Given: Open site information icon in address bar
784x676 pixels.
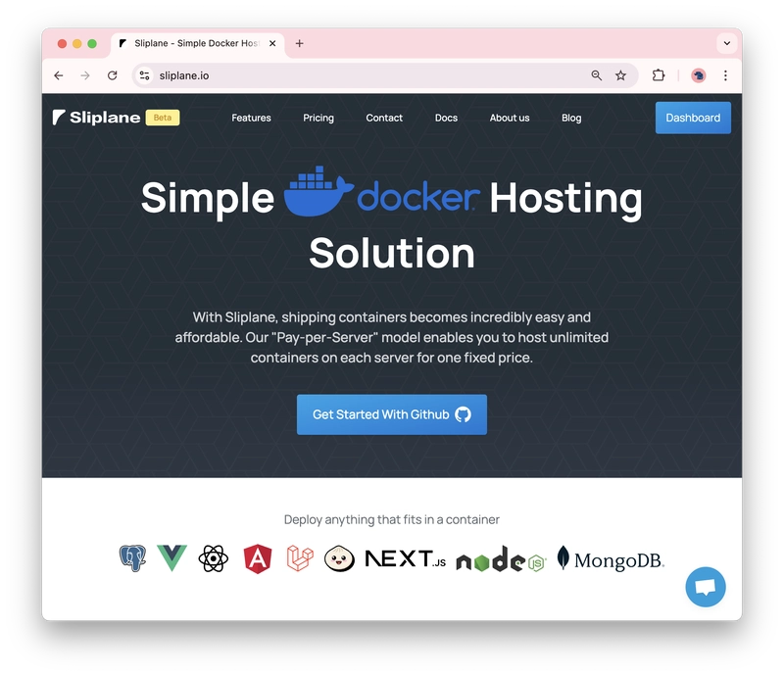Looking at the screenshot, I should point(144,75).
